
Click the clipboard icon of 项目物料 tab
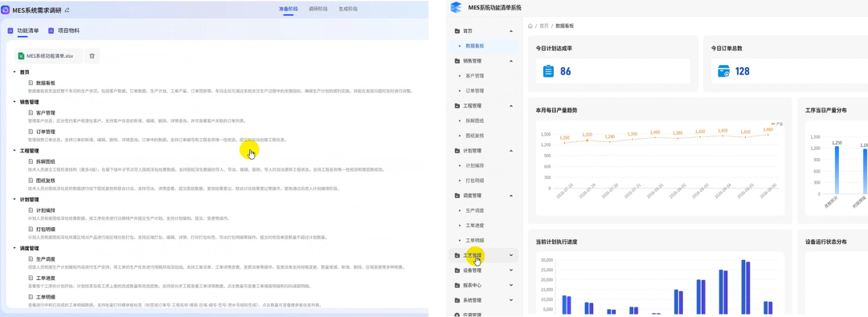[51, 31]
